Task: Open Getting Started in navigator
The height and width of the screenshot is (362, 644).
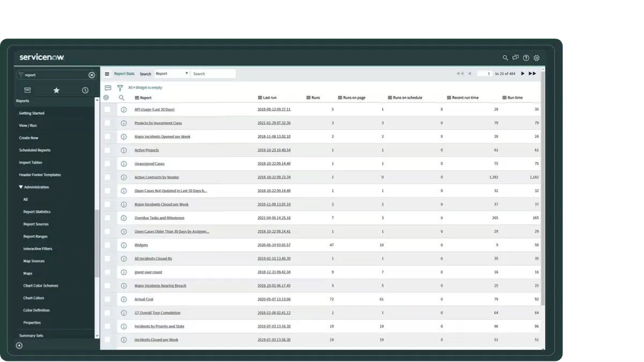Action: click(32, 113)
